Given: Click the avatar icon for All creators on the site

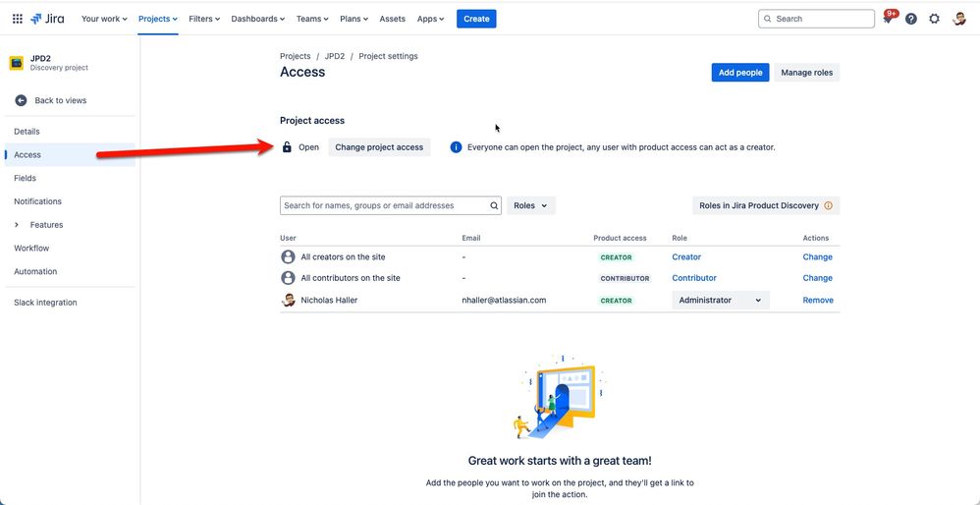Looking at the screenshot, I should (x=288, y=256).
